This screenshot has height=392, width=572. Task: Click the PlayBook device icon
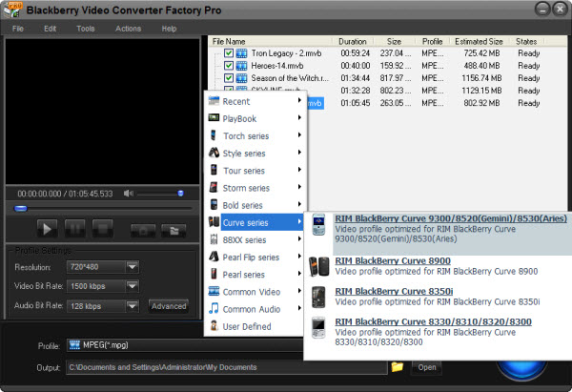(x=214, y=118)
